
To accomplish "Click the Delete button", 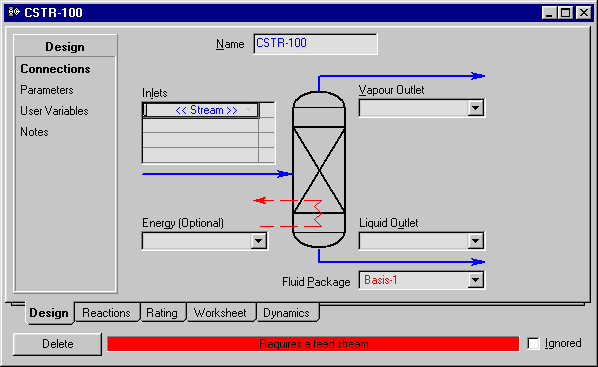I will [x=58, y=344].
